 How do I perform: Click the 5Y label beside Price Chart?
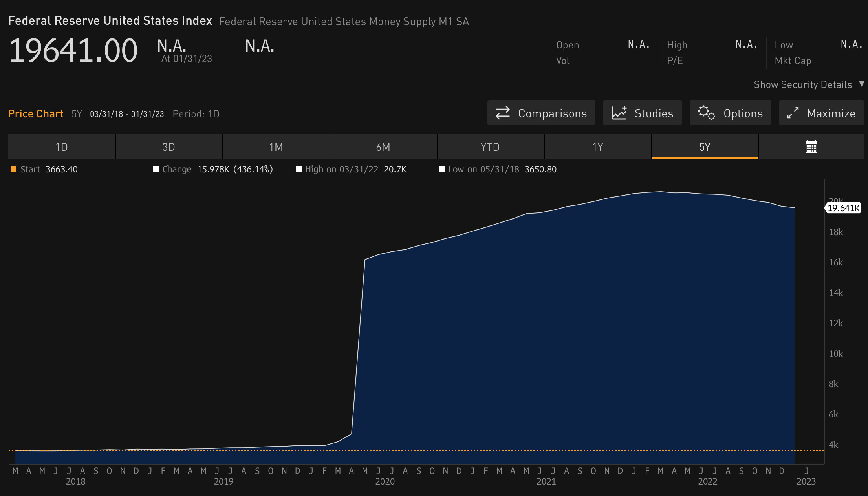77,114
